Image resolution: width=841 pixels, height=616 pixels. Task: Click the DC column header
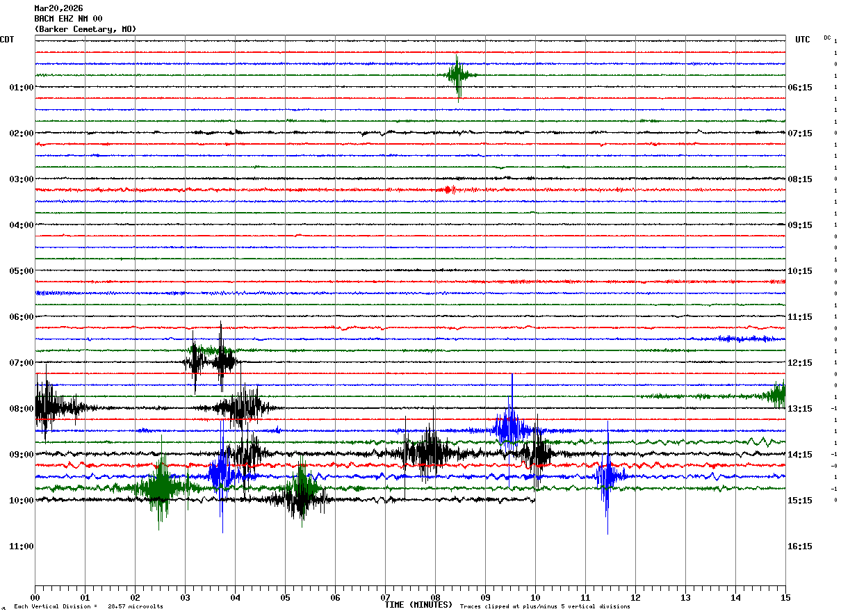coord(827,38)
